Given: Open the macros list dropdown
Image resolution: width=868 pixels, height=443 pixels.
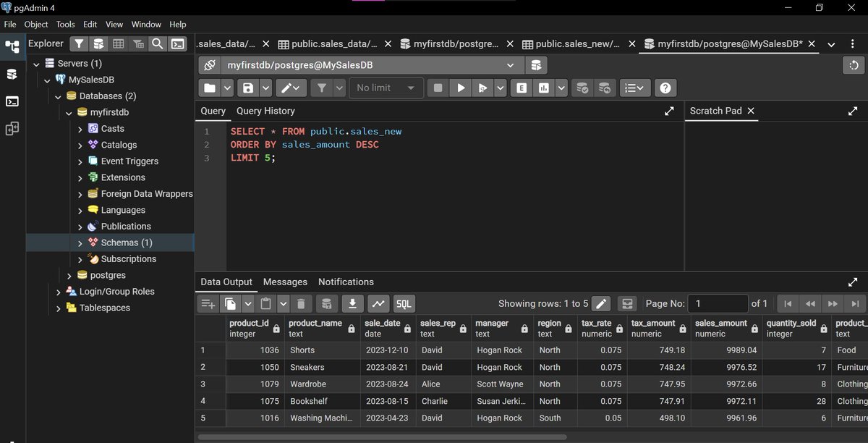Looking at the screenshot, I should pos(637,88).
